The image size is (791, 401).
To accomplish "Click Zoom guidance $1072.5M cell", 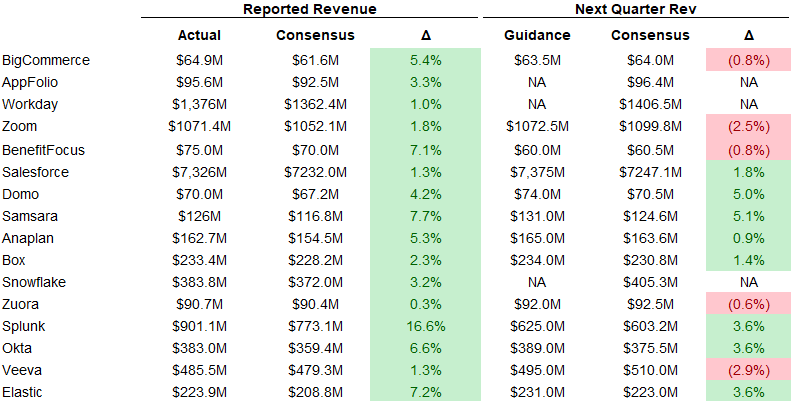I will pos(537,126).
